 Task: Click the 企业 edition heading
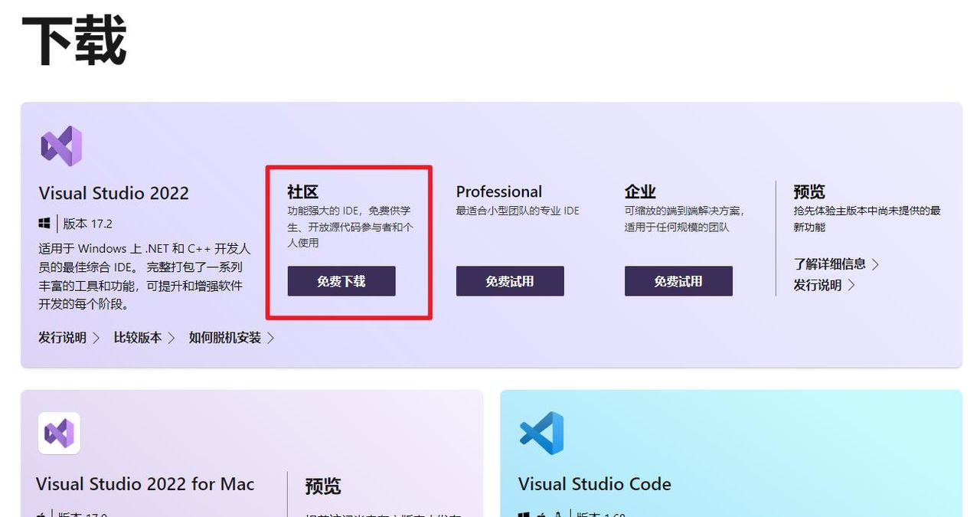640,191
